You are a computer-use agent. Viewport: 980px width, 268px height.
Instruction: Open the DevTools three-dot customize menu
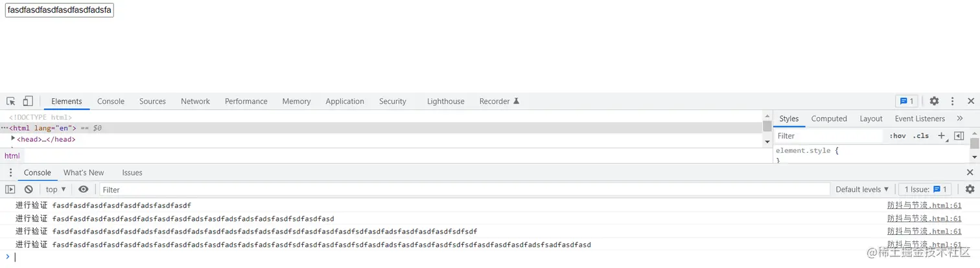point(952,101)
